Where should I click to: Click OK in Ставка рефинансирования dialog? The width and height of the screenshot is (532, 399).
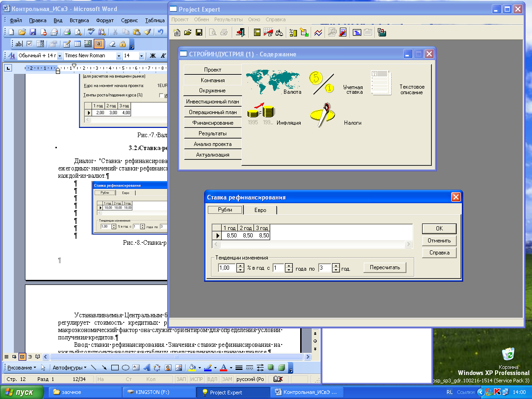pyautogui.click(x=439, y=229)
